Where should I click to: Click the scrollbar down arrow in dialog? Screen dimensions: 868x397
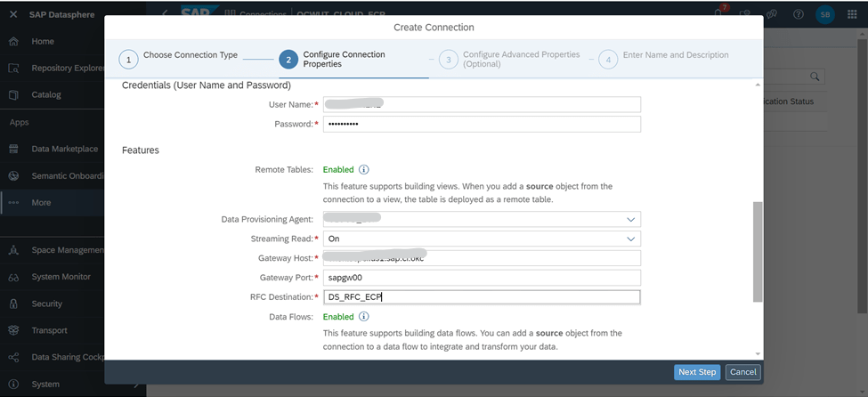tap(758, 353)
